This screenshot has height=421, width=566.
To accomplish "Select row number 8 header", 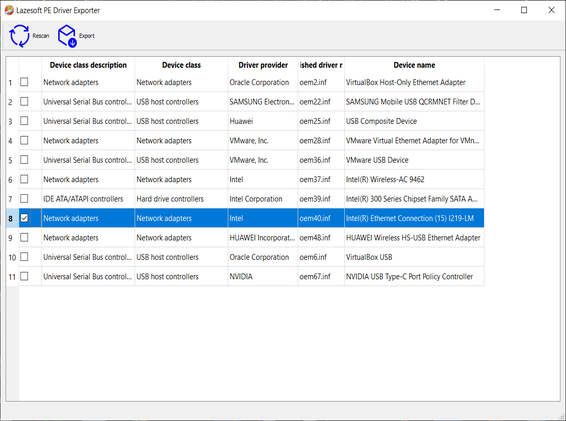I will (12, 218).
